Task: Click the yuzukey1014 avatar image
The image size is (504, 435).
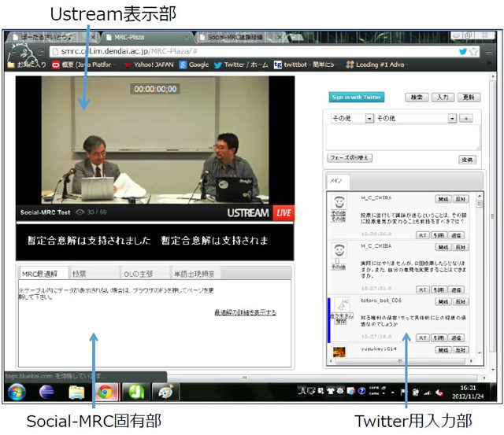Action: point(339,352)
